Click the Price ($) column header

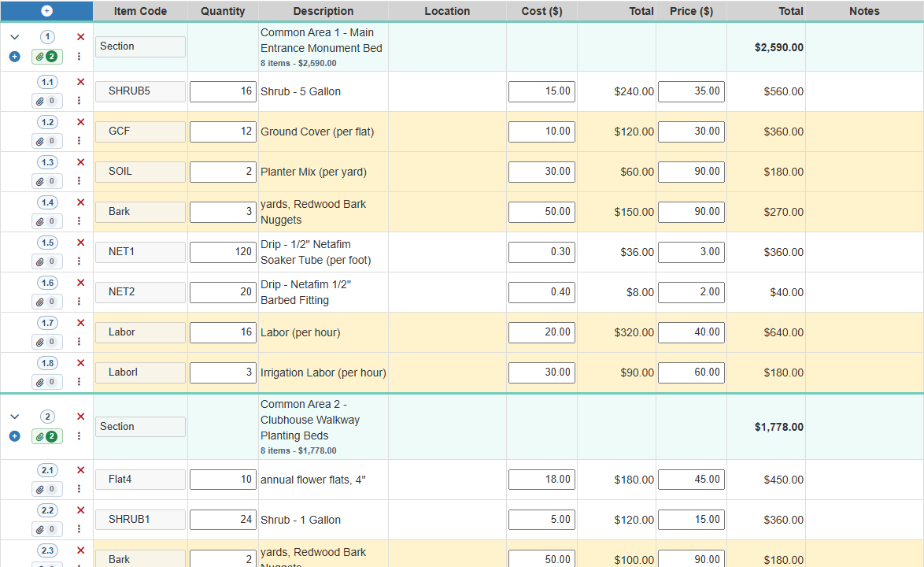691,11
